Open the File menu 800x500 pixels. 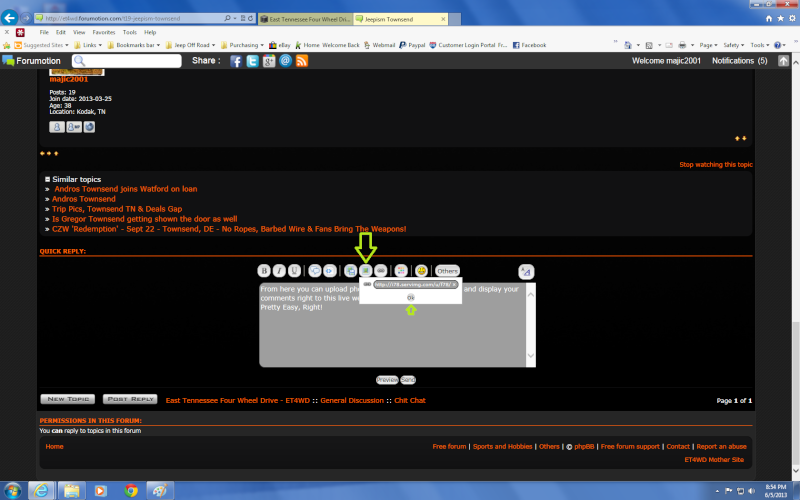click(x=44, y=32)
